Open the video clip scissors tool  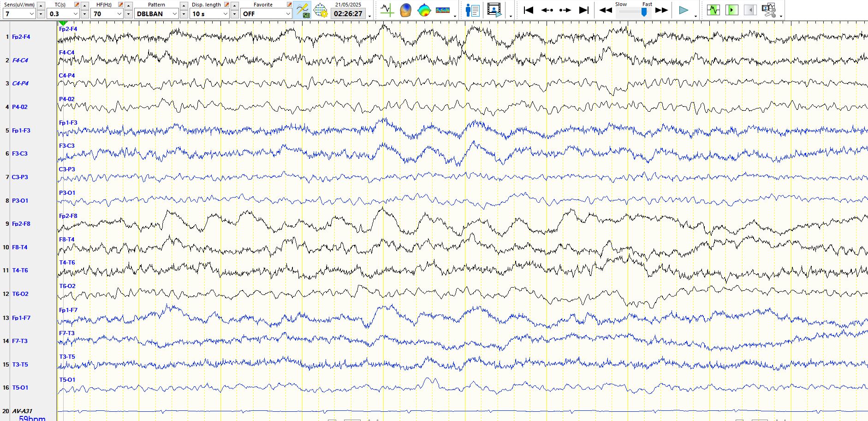769,10
